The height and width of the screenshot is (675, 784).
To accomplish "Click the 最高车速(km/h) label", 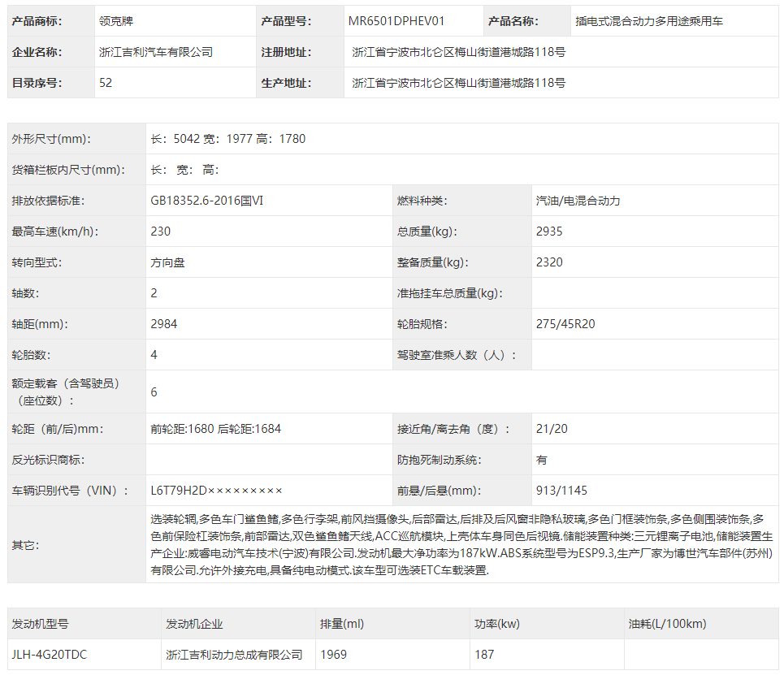I will tap(55, 231).
